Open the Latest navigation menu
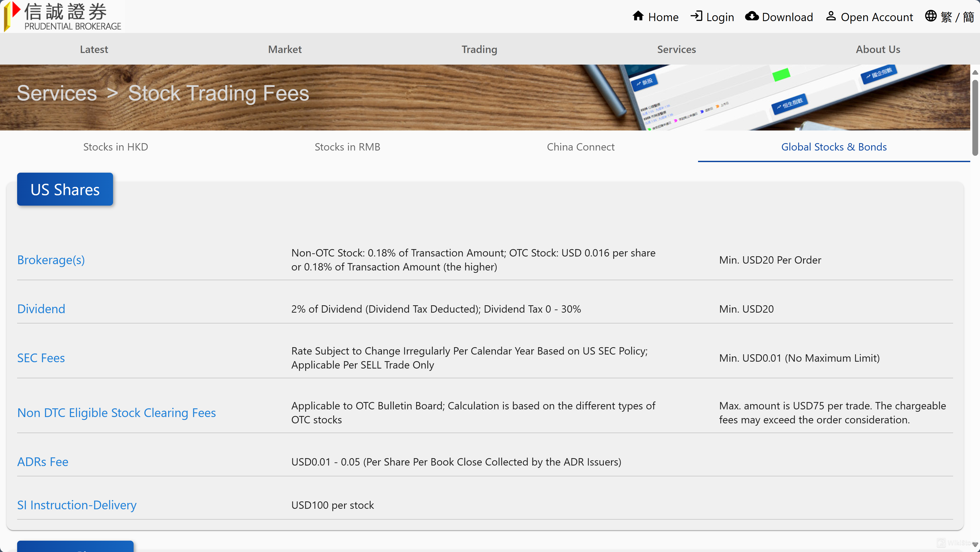Viewport: 980px width, 552px height. coord(94,49)
